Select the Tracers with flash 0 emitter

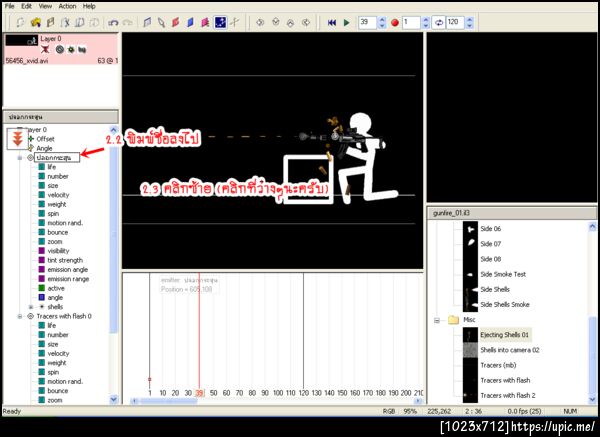[64, 316]
